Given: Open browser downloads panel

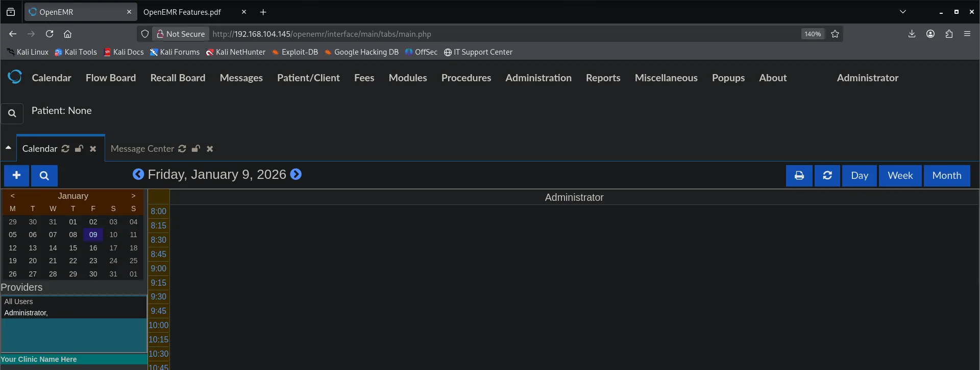Looking at the screenshot, I should point(912,34).
